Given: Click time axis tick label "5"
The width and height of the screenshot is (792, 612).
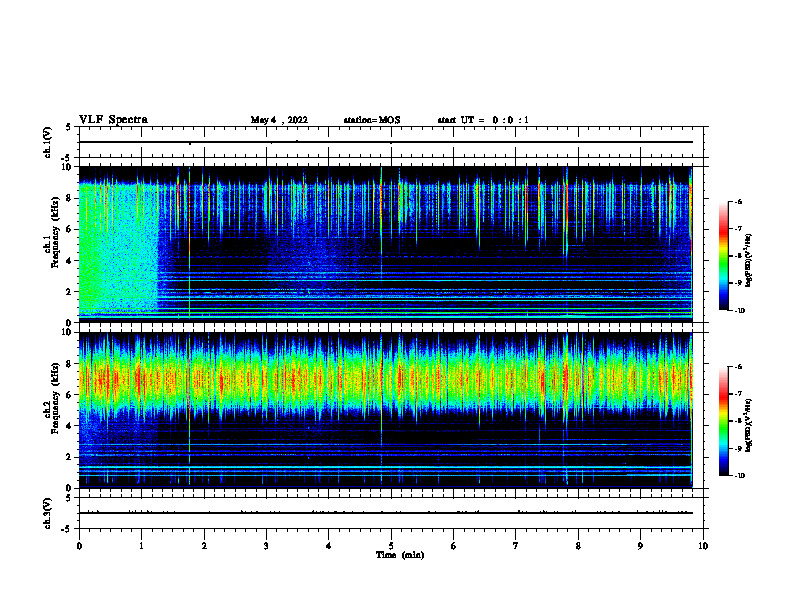Looking at the screenshot, I should [391, 546].
